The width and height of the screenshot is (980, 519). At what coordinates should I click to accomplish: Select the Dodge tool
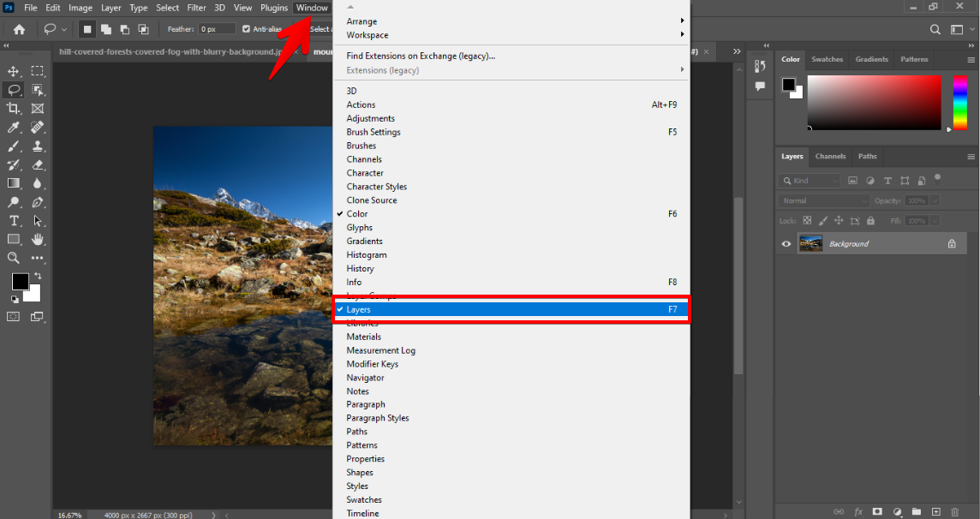(13, 202)
